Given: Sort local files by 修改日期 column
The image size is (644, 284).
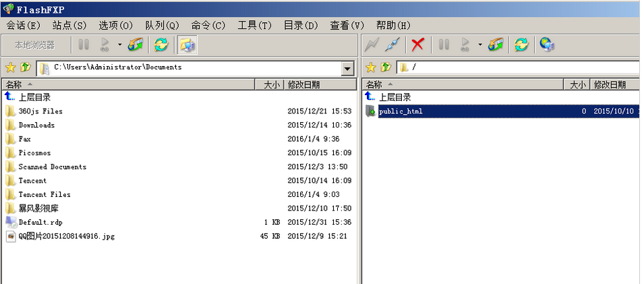Looking at the screenshot, I should (321, 85).
